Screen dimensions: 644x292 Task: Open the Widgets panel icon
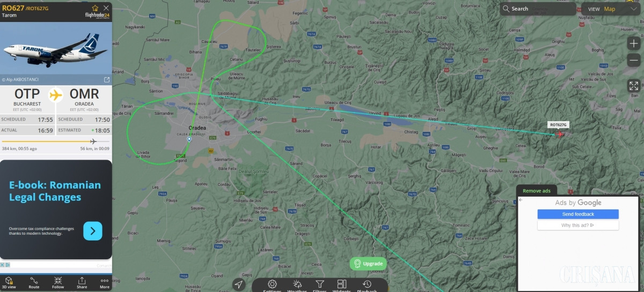coord(341,285)
